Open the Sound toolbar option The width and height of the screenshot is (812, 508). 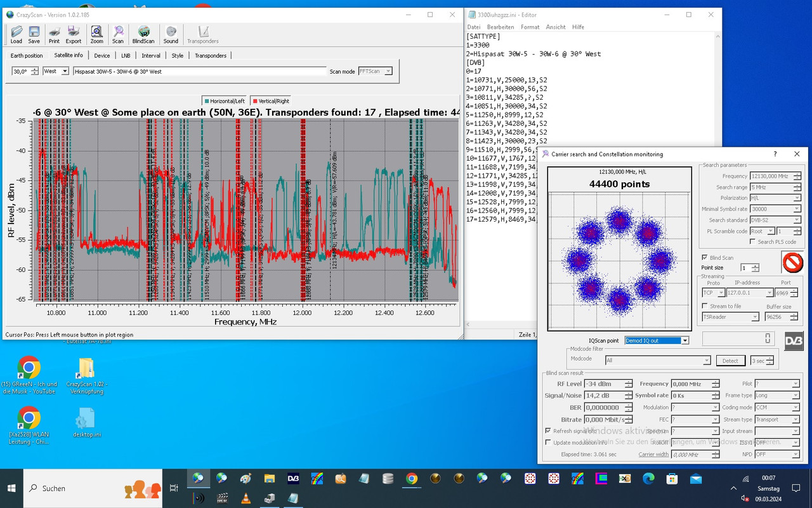coord(171,34)
